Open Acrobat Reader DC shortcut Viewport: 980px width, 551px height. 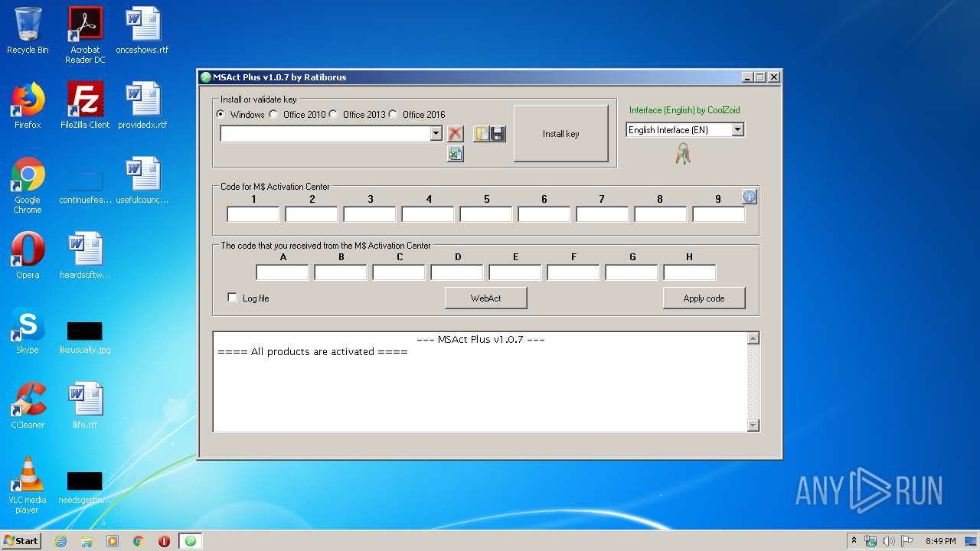pos(85,35)
